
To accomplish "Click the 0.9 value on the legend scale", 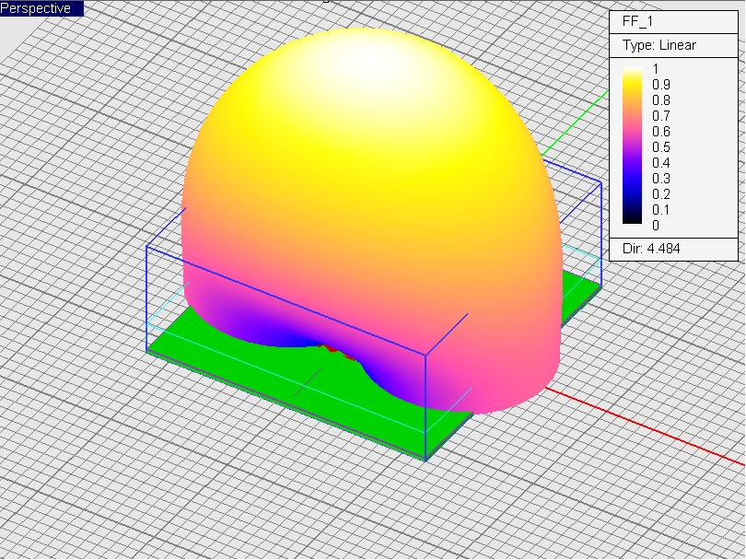I will click(x=660, y=84).
